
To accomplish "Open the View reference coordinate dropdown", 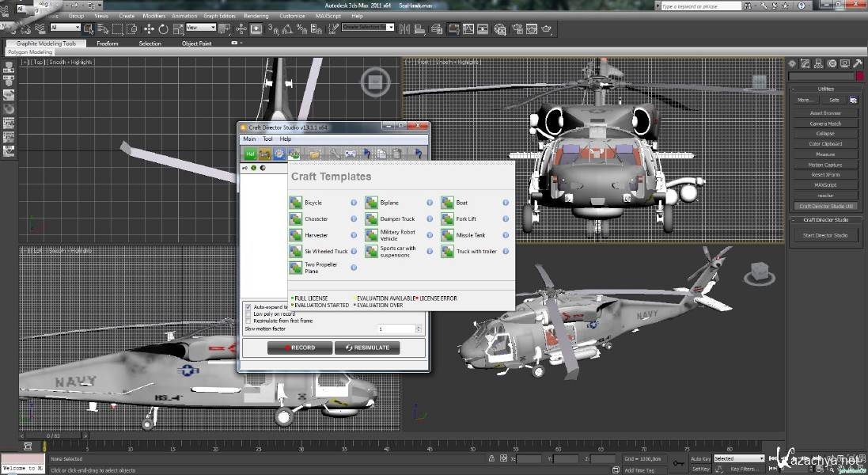I will tap(200, 28).
